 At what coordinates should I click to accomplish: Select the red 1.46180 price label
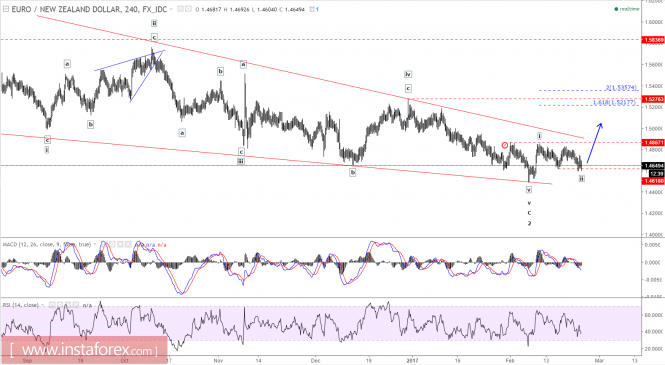(654, 181)
